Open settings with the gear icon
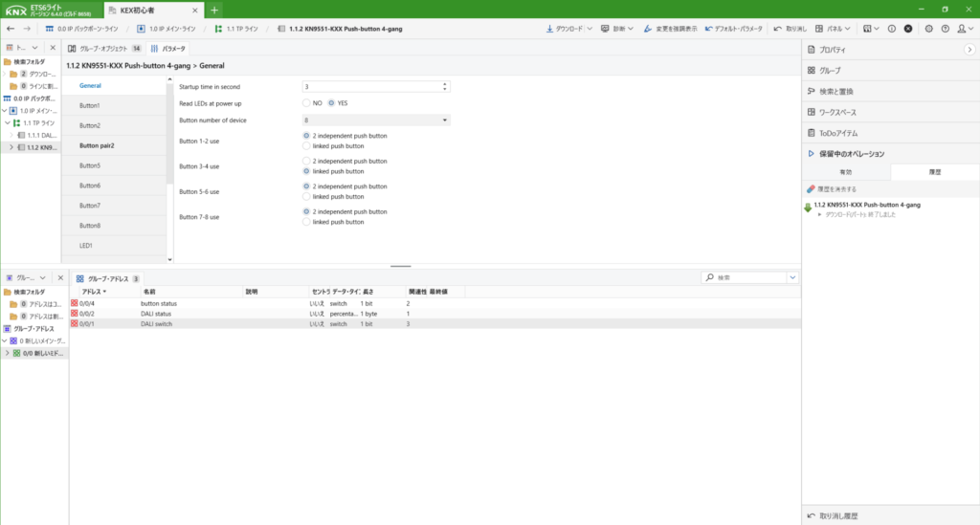Image resolution: width=980 pixels, height=525 pixels. point(929,29)
